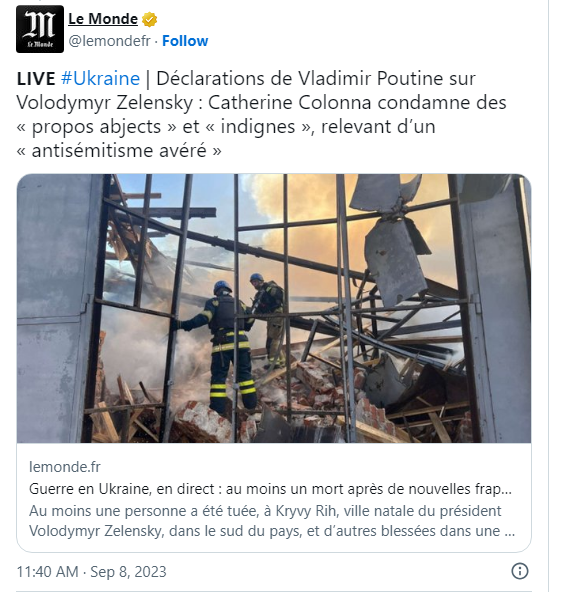This screenshot has width=562, height=592.
Task: Click the antisémitisme avéré quote text
Action: click(119, 150)
